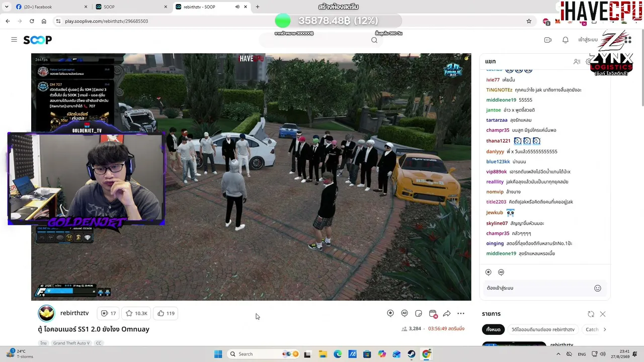Open the rebirthztv channel name link
644x362 pixels.
click(x=74, y=313)
